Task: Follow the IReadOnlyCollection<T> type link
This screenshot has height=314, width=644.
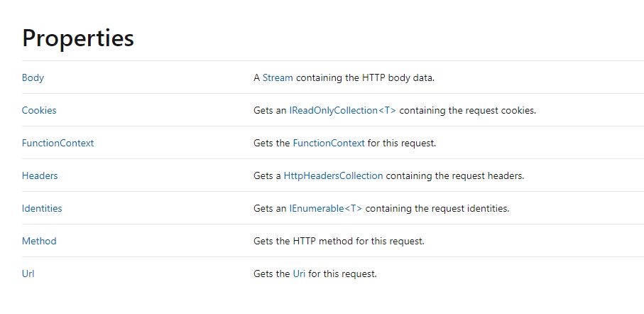Action: pos(342,110)
